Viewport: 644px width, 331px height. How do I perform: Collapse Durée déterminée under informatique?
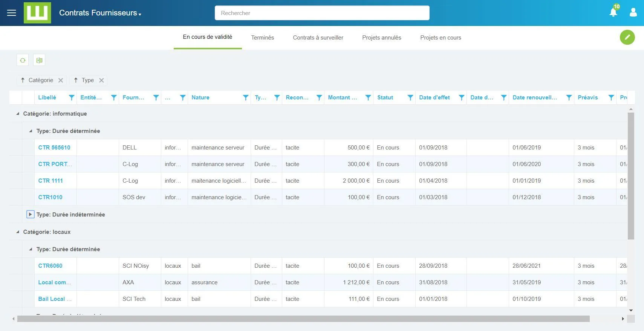click(31, 131)
